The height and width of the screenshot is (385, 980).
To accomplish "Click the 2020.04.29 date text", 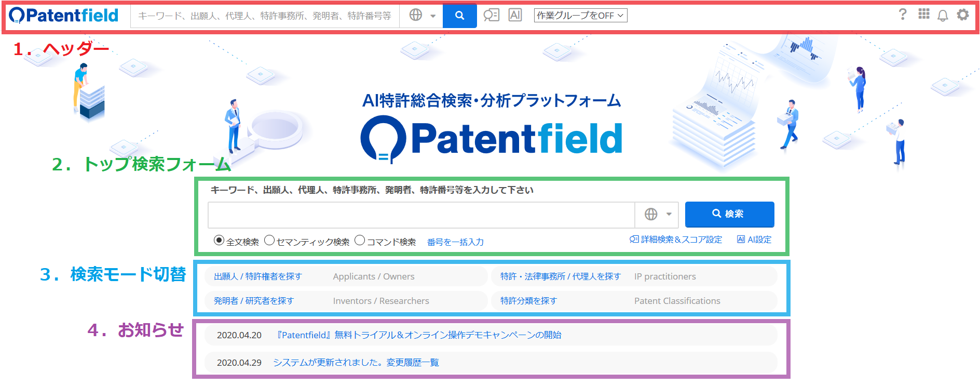I will pos(239,363).
